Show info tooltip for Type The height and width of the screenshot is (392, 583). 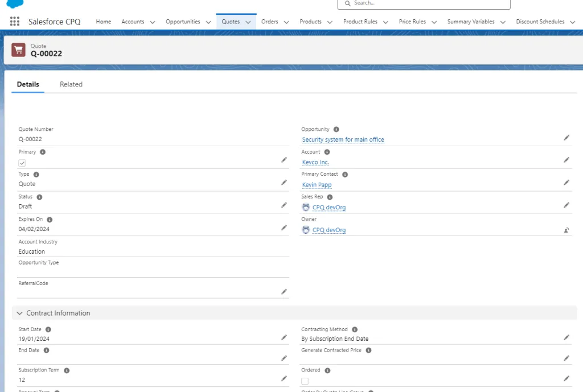[x=36, y=174]
